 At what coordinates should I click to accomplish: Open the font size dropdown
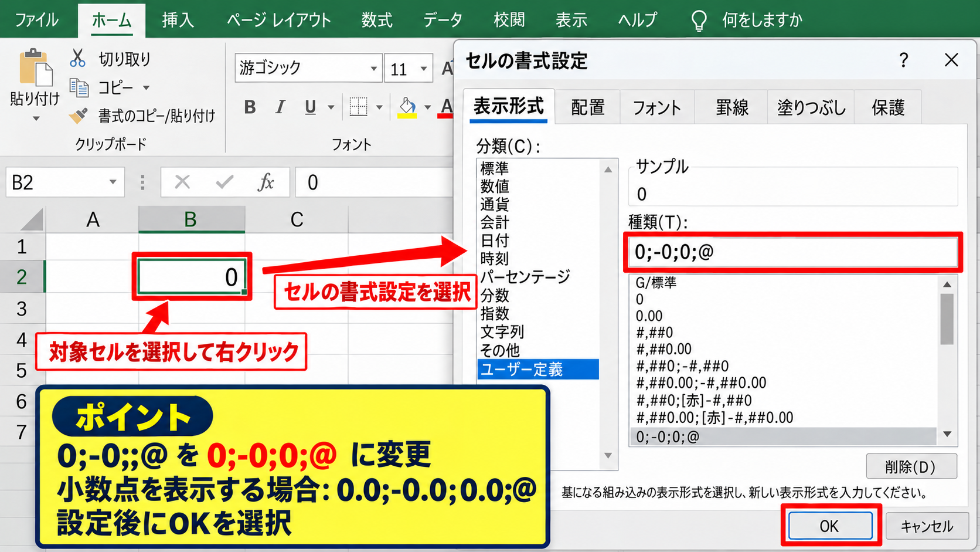pyautogui.click(x=424, y=69)
